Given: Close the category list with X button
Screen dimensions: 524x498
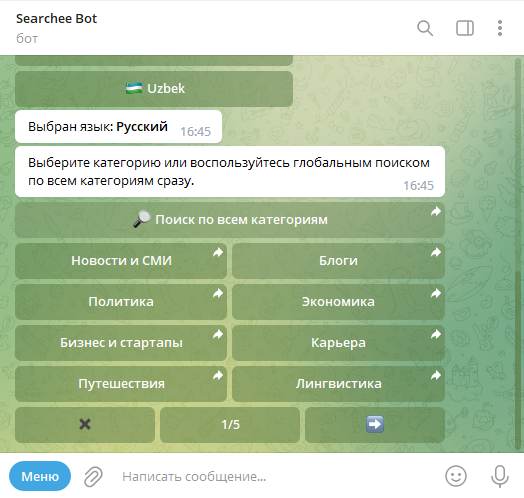Looking at the screenshot, I should (x=85, y=424).
